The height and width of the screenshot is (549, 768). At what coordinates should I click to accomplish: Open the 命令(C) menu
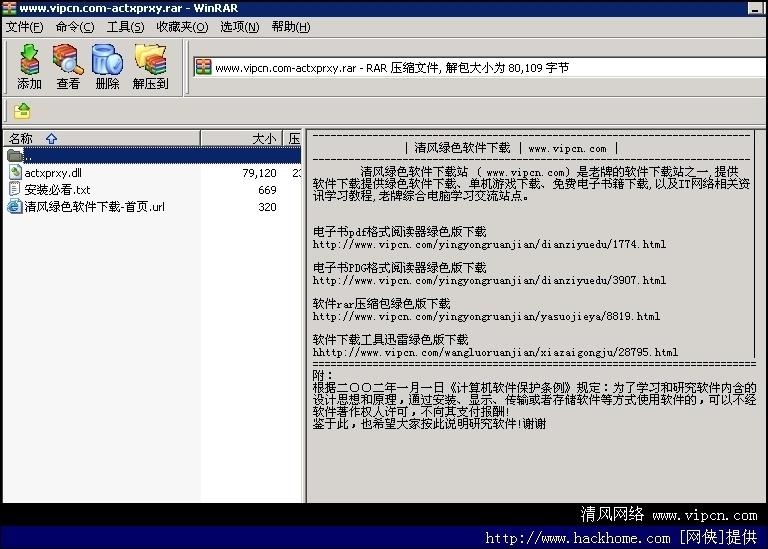tap(76, 27)
